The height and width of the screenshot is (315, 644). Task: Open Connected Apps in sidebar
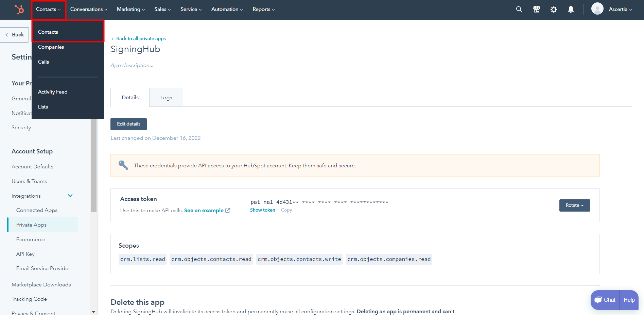tap(37, 210)
